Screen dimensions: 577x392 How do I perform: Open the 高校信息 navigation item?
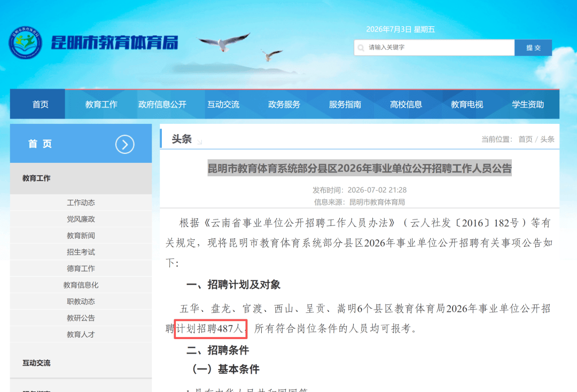click(x=406, y=105)
